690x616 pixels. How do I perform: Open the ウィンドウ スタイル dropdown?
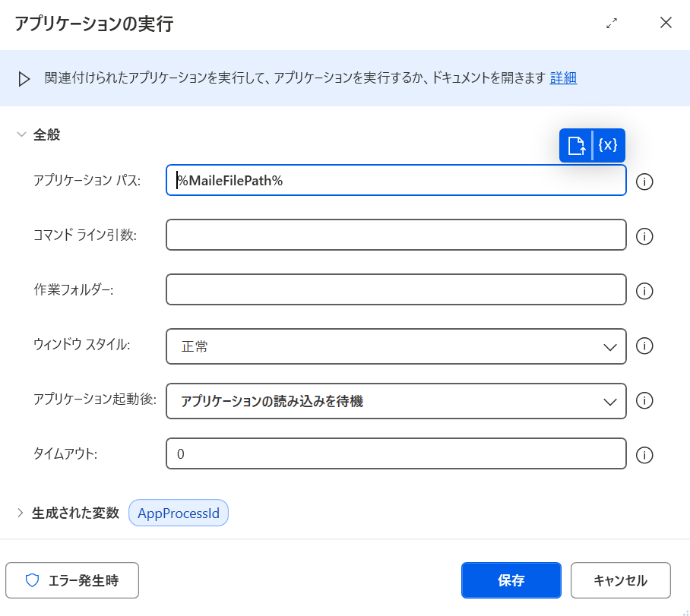coord(396,346)
